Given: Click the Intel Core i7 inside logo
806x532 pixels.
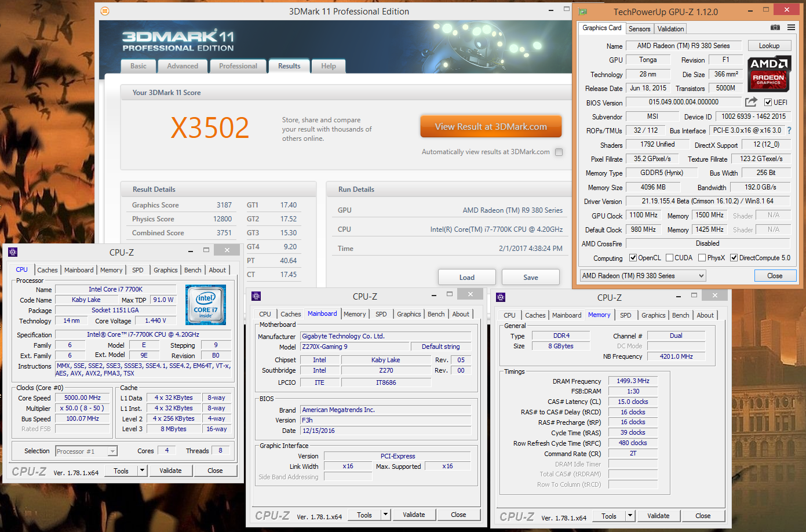Looking at the screenshot, I should pos(206,304).
